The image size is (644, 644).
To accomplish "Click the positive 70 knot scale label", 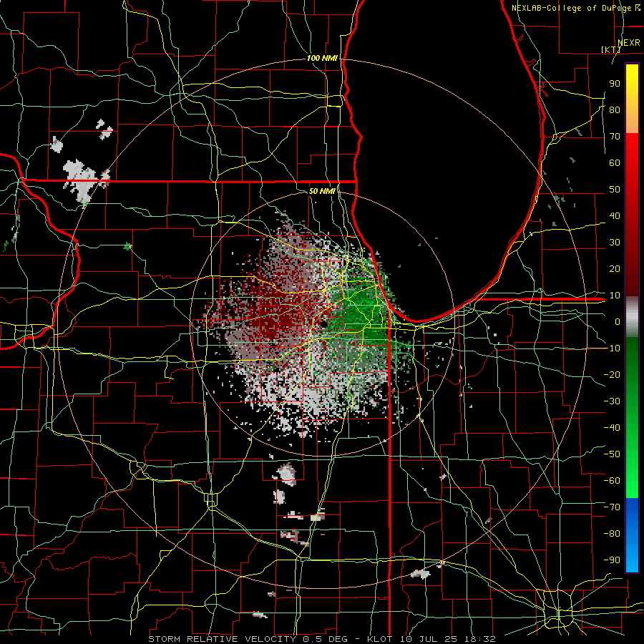I will tap(615, 137).
